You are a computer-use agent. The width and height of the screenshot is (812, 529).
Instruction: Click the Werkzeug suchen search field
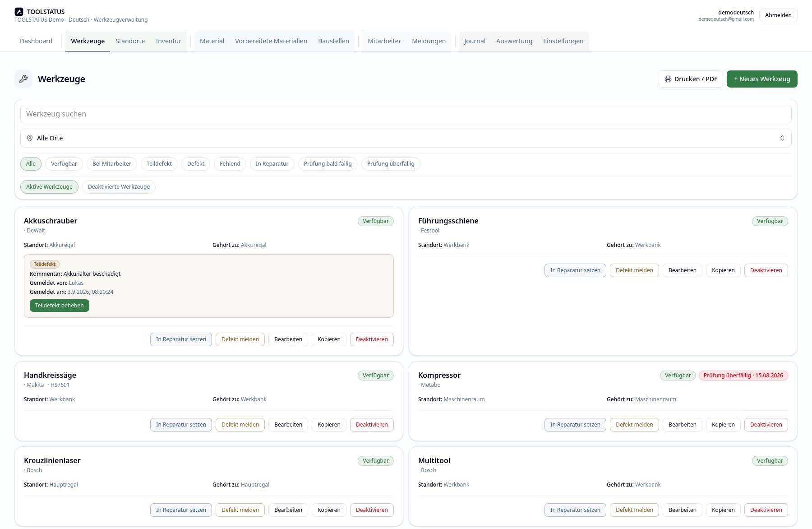406,114
